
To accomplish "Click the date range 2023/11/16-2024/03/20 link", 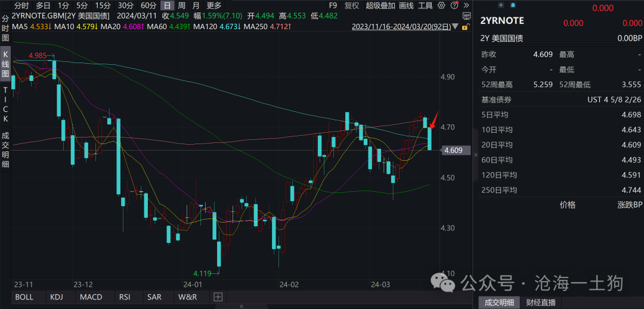I will [x=401, y=27].
